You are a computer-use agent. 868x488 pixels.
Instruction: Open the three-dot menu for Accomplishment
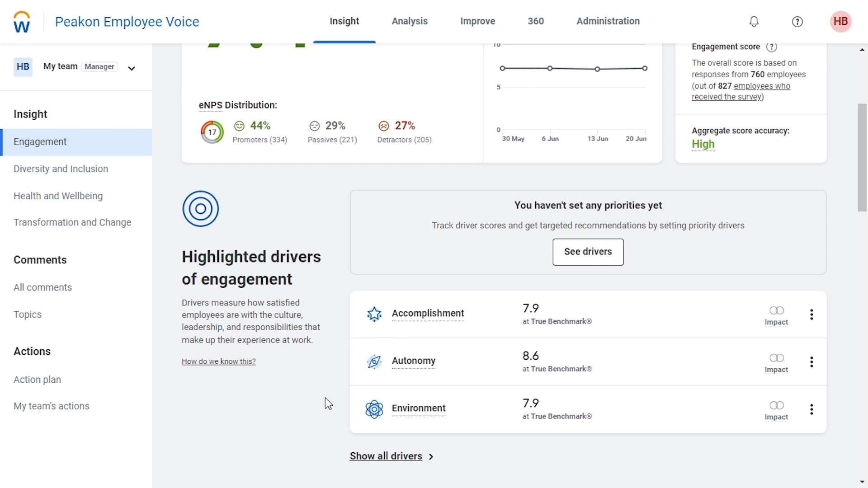click(811, 314)
